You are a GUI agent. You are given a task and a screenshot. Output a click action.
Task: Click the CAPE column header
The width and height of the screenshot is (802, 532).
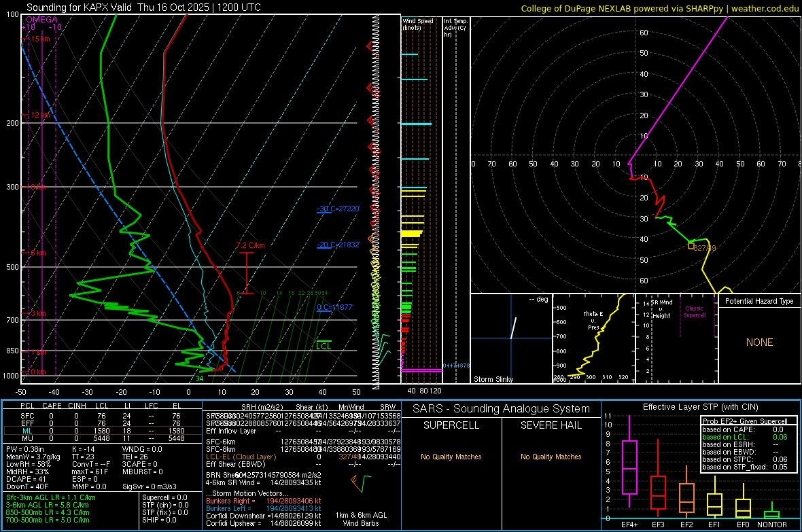52,406
